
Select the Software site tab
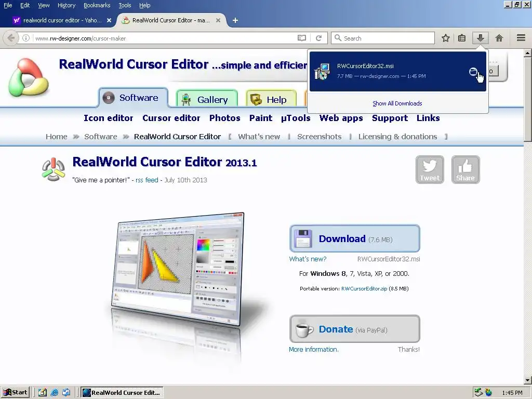point(134,98)
